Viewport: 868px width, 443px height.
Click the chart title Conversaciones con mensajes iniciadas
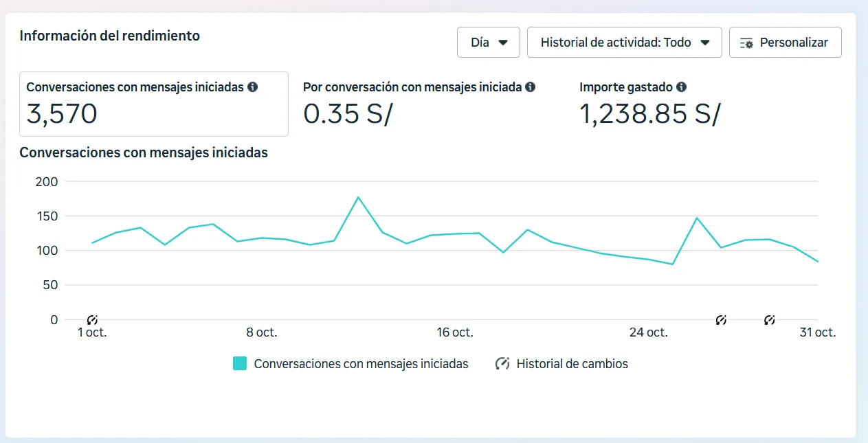tap(144, 152)
